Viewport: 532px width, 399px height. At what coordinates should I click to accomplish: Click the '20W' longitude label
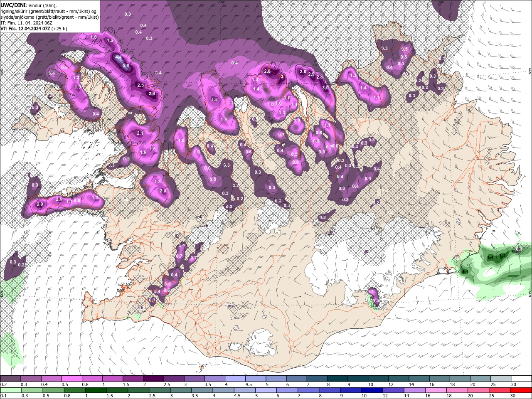pyautogui.click(x=221, y=2)
